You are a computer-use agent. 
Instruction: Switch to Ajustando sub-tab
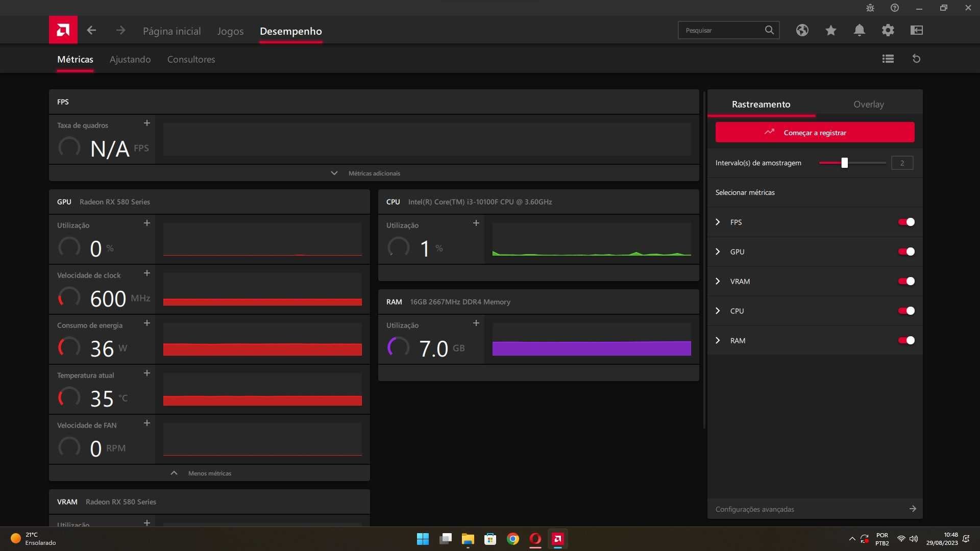[x=130, y=59]
